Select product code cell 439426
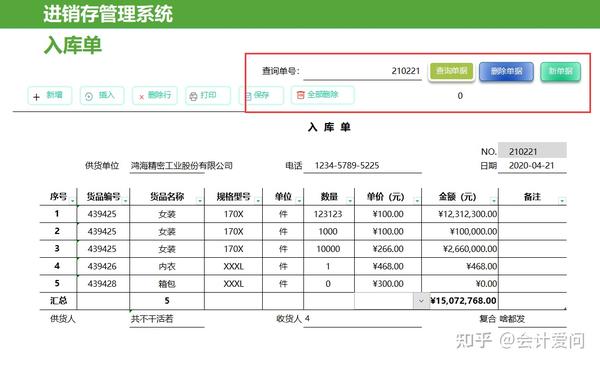Screen dimensions: 600x365 pos(102,266)
